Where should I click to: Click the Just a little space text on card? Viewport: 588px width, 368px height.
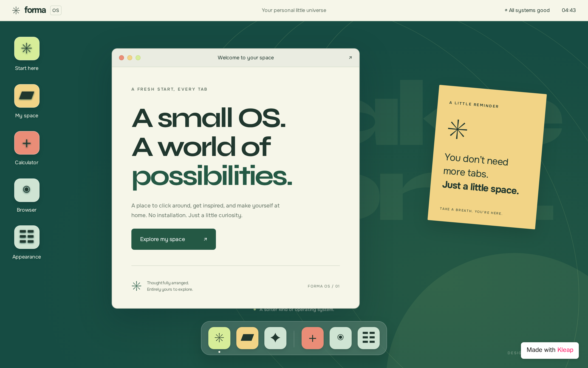tap(480, 188)
